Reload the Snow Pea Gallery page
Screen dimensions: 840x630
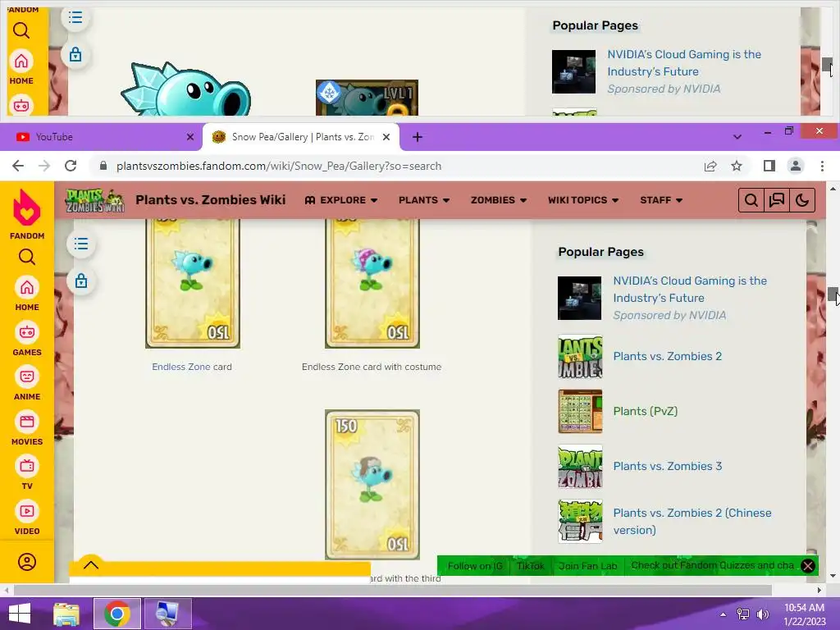click(71, 166)
